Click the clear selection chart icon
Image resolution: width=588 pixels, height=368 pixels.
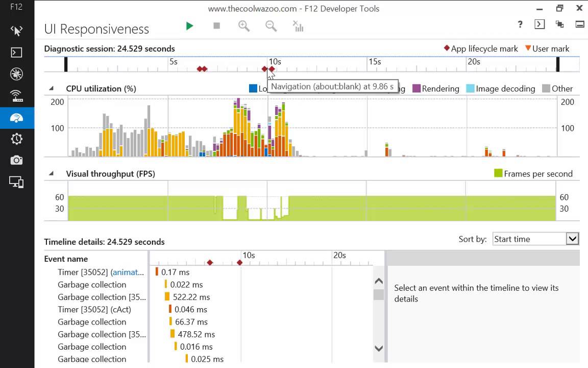[298, 26]
